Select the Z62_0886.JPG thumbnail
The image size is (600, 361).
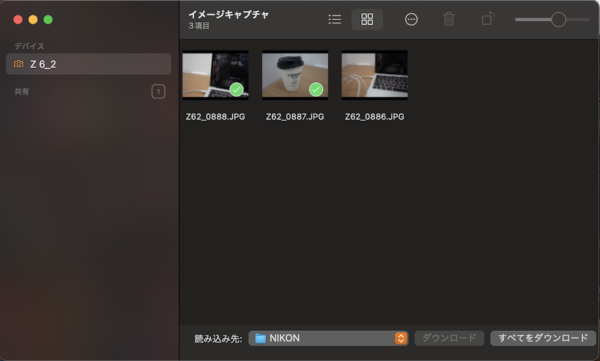pyautogui.click(x=374, y=75)
